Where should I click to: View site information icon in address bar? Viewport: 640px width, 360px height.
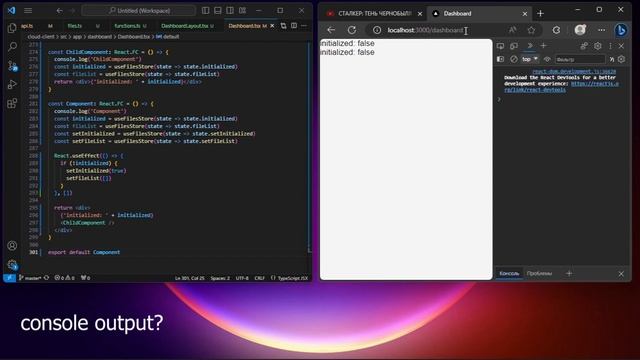[377, 30]
